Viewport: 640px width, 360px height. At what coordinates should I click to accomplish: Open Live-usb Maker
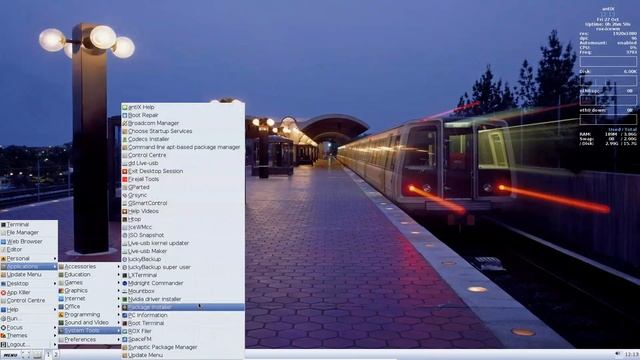point(183,251)
